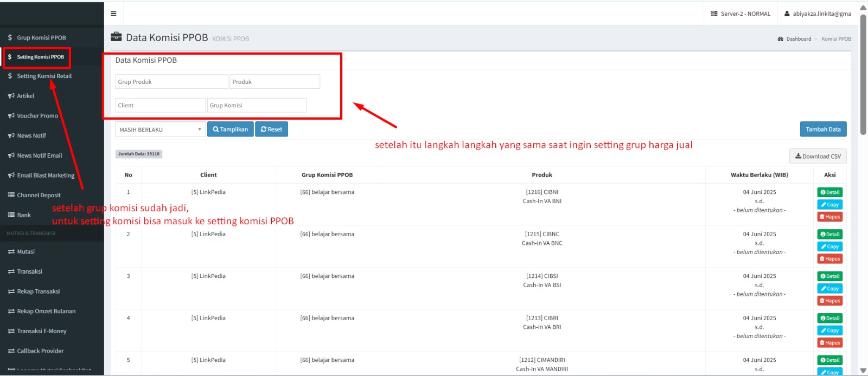Click the exchange icon beside Rekap Omzet Bulanan

(11, 312)
